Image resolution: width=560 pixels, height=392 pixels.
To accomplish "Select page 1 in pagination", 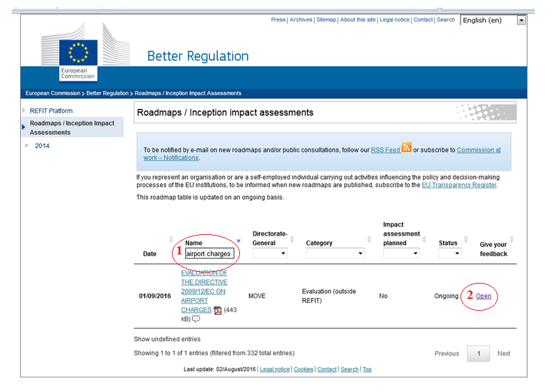I will click(479, 354).
